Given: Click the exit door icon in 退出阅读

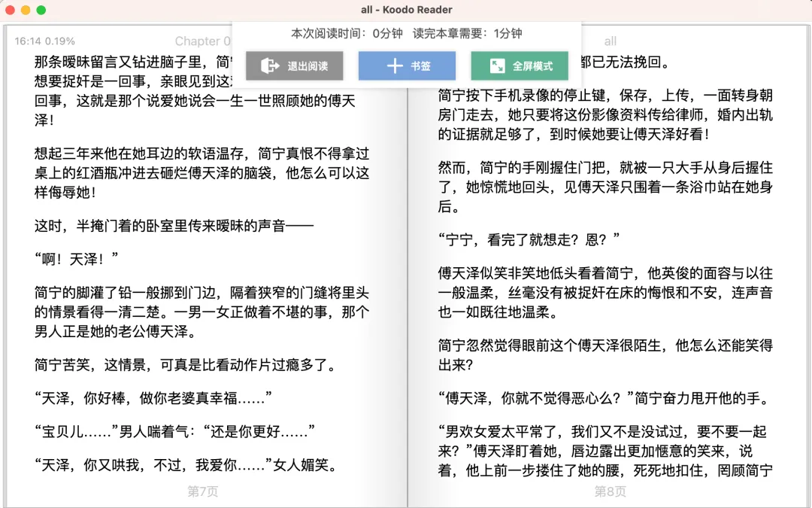Looking at the screenshot, I should point(271,65).
